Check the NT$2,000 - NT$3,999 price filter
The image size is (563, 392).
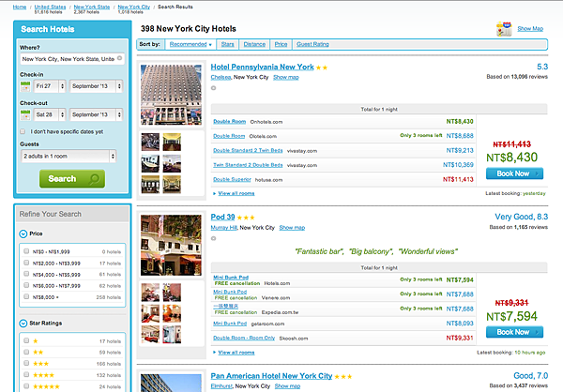26,263
